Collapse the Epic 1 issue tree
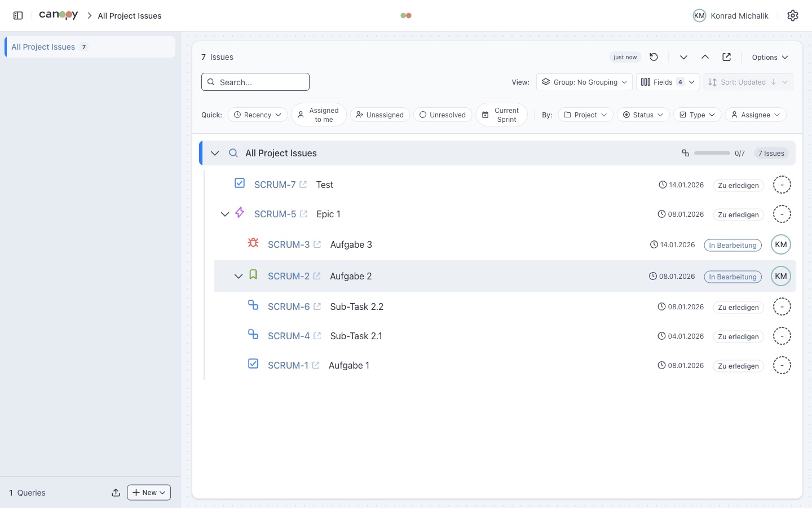 225,213
